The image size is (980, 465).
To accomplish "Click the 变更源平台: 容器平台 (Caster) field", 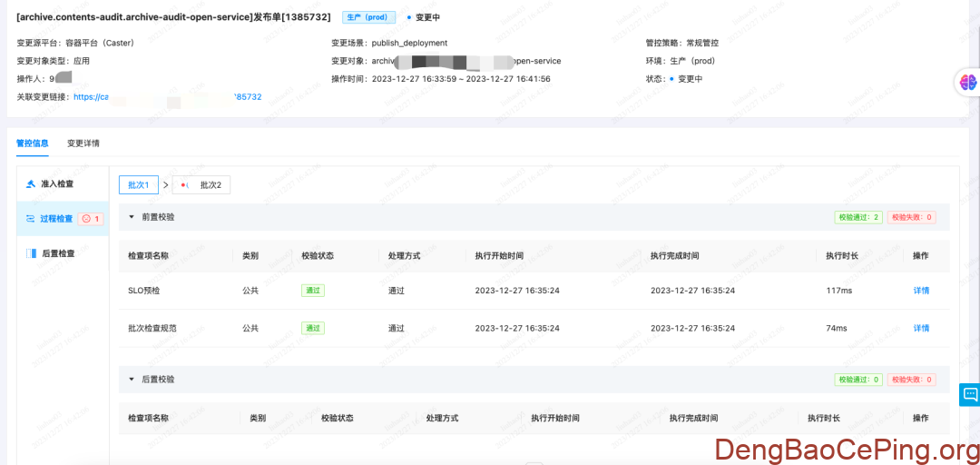I will [x=75, y=44].
